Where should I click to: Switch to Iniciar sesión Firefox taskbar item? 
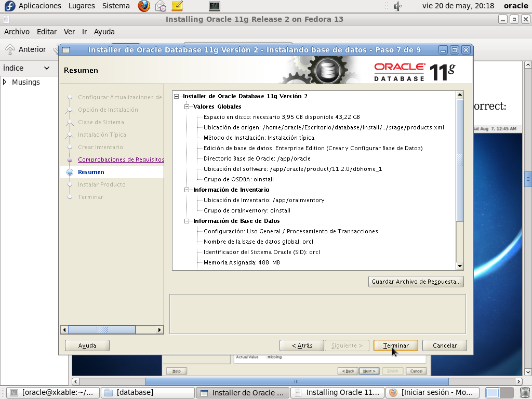click(x=433, y=393)
